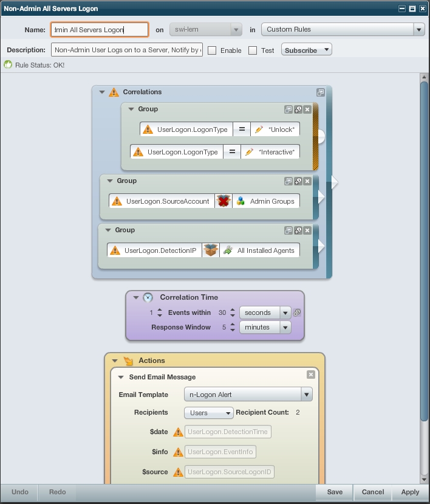Click the advanced settings icon beside seconds

(x=297, y=312)
